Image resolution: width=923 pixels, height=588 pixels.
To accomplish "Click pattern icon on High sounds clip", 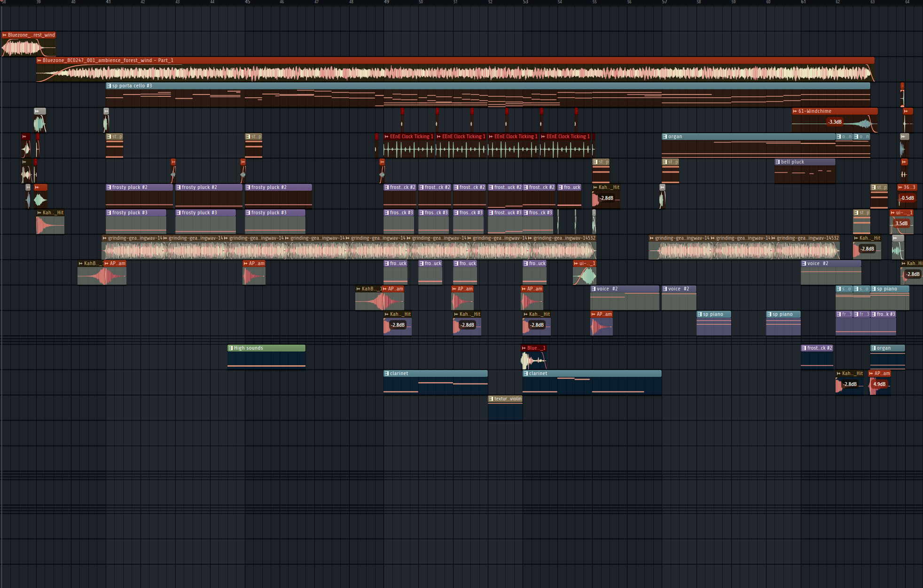I will point(231,348).
